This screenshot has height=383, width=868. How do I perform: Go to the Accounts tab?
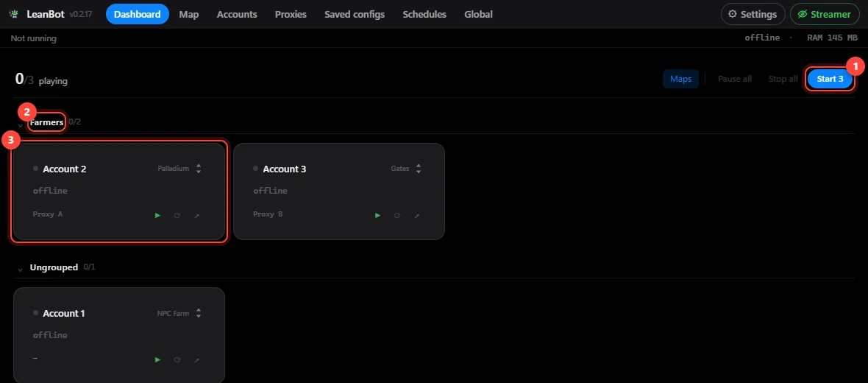click(x=237, y=15)
